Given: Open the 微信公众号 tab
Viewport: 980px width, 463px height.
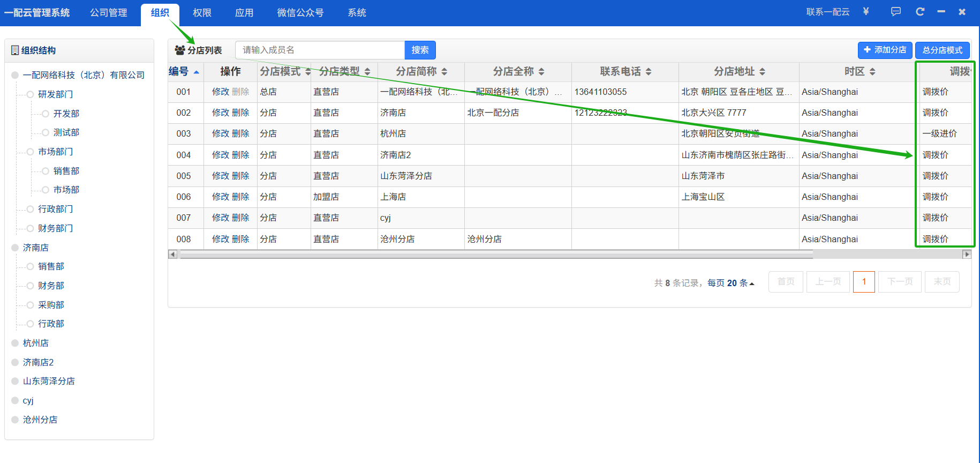Looking at the screenshot, I should [300, 12].
